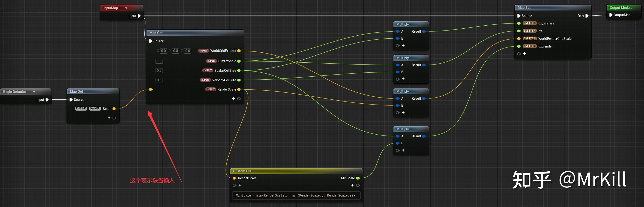The image size is (644, 207).
Task: Click pin A of the bottom Multiply node
Action: point(398,136)
